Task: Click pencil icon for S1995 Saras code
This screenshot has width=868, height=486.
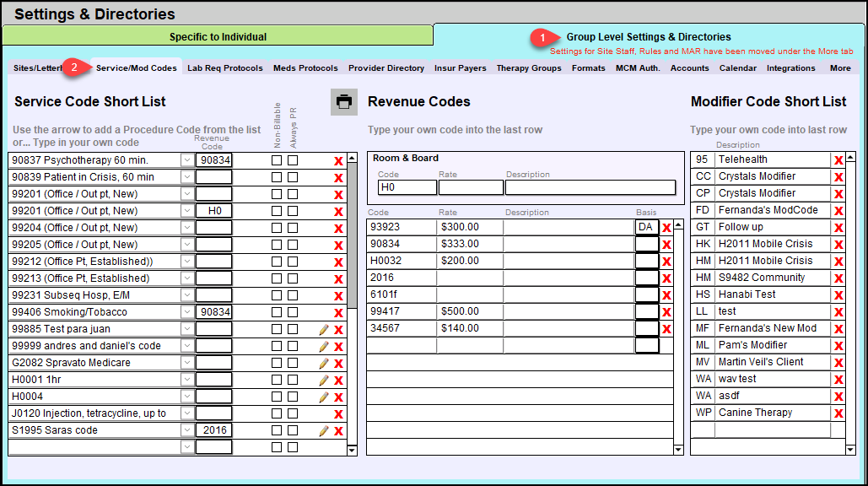Action: [323, 430]
